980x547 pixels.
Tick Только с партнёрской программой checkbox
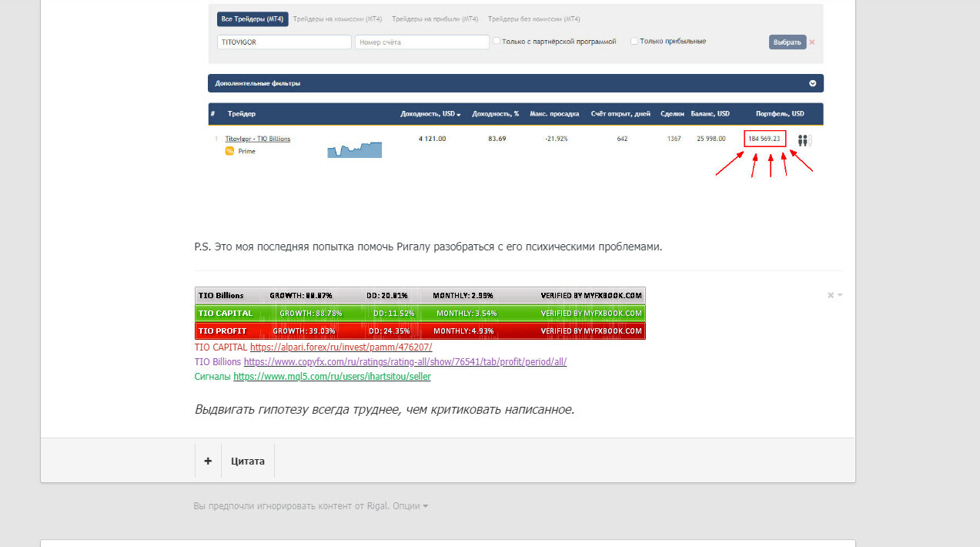497,41
